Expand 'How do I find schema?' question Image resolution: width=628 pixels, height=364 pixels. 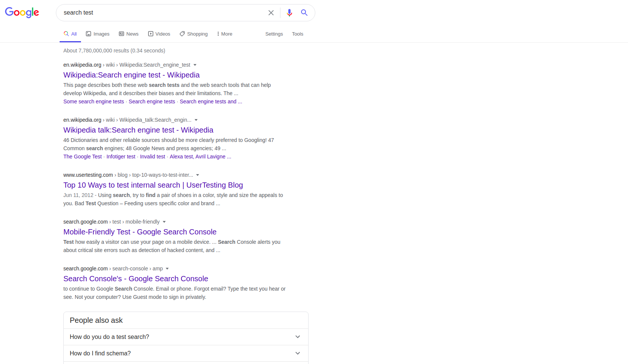click(x=186, y=353)
